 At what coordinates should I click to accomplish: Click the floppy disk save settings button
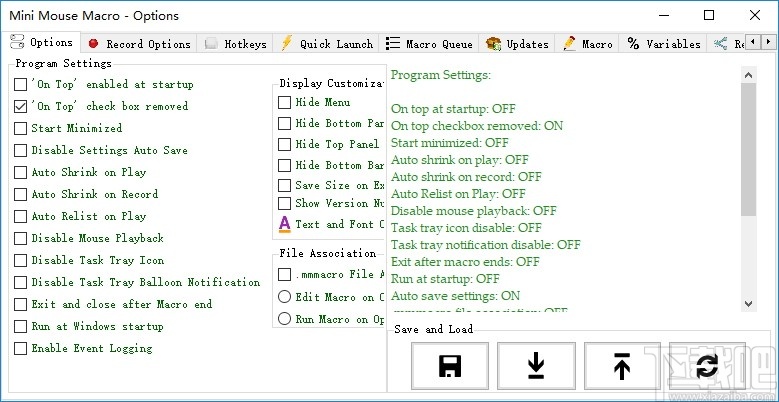pos(450,366)
